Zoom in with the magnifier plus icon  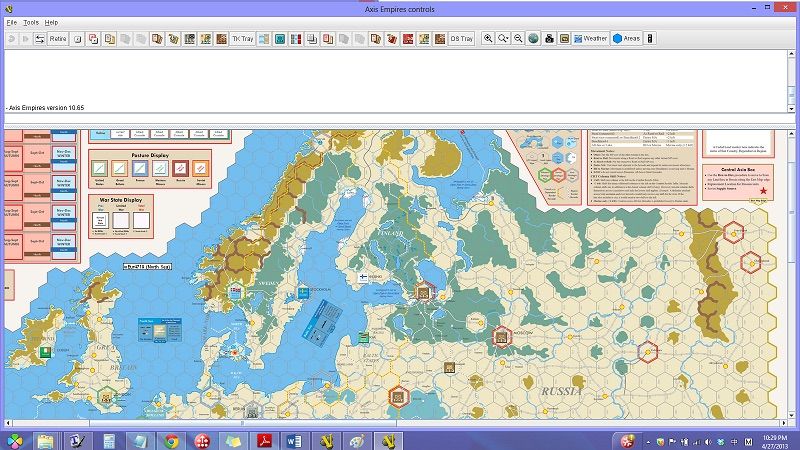488,39
